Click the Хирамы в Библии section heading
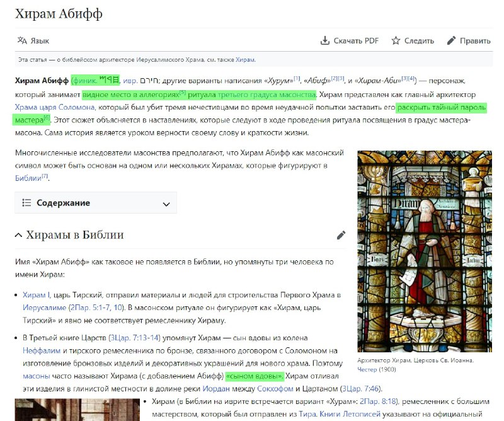Image resolution: width=504 pixels, height=421 pixels. pyautogui.click(x=75, y=235)
